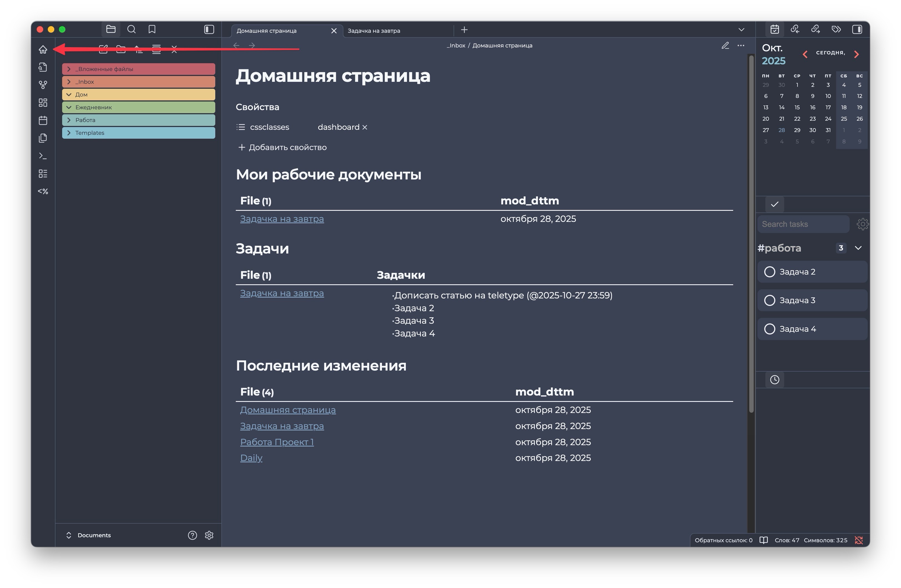Open command palette icon in the ribbon
This screenshot has height=588, width=901.
43,156
